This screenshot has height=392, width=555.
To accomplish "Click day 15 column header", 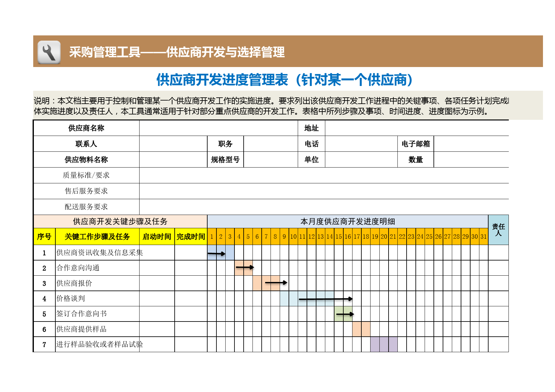I will pyautogui.click(x=339, y=236).
